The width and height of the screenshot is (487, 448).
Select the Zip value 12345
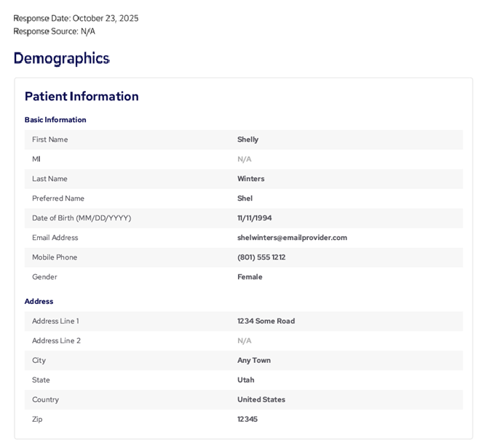248,420
